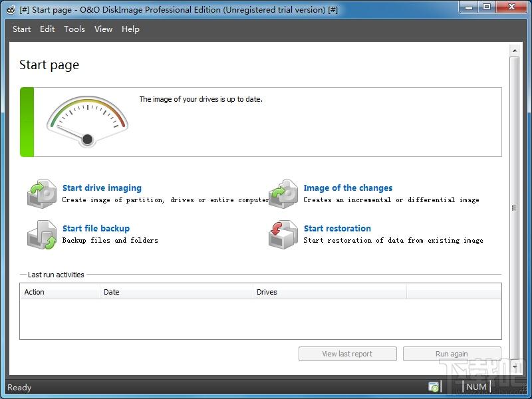Screen dimensions: 532x399
Task: Click the O&O DiskImage title bar icon
Action: 11,9
